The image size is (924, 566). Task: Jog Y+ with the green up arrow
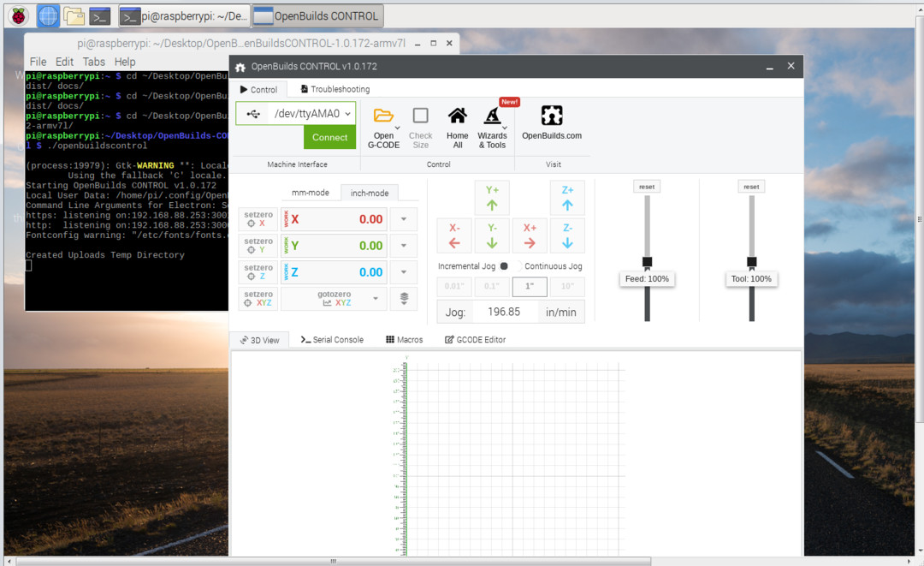492,198
